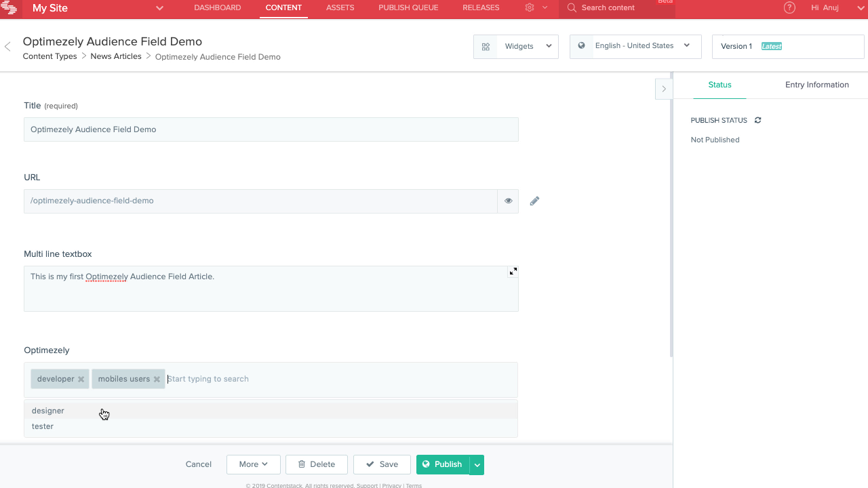Click the search magnifier icon
Viewport: 868px width, 488px height.
(x=572, y=8)
